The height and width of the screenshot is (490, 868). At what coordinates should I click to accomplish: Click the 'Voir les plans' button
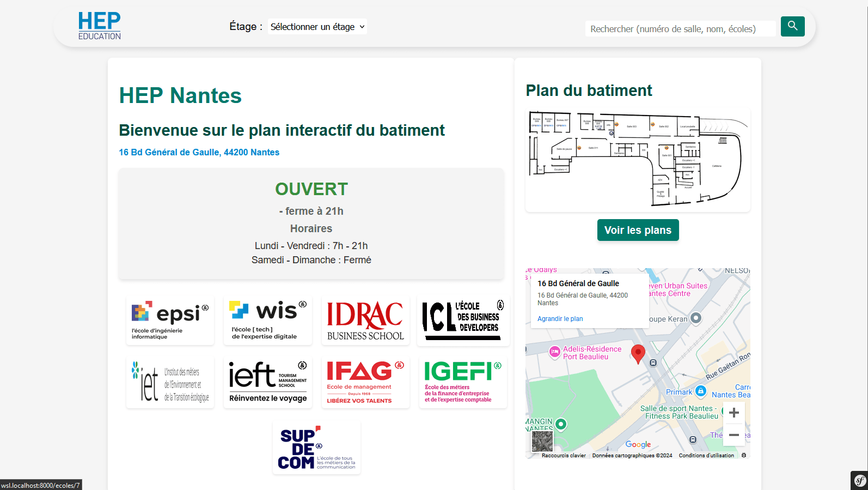click(x=638, y=230)
